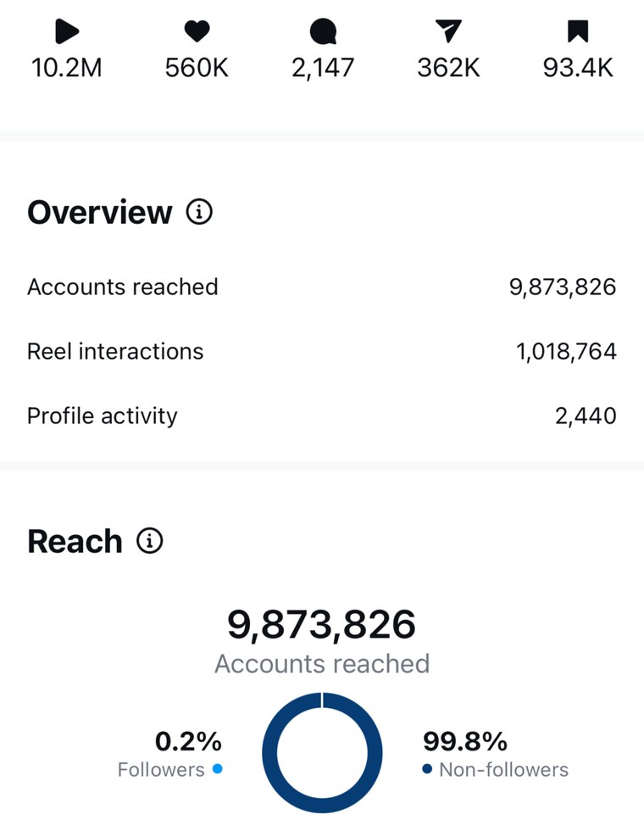The image size is (644, 820).
Task: Select the 362K shares count
Action: point(448,68)
